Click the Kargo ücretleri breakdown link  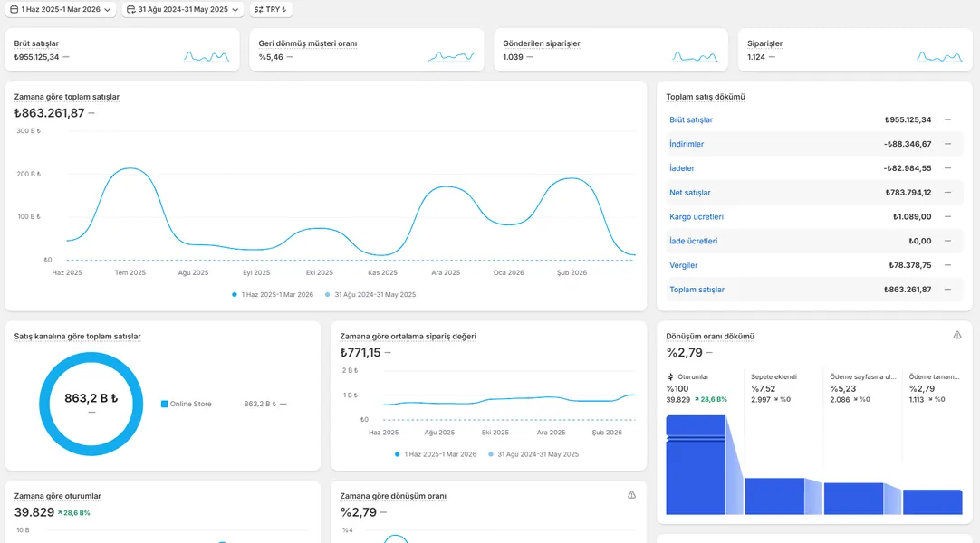697,217
